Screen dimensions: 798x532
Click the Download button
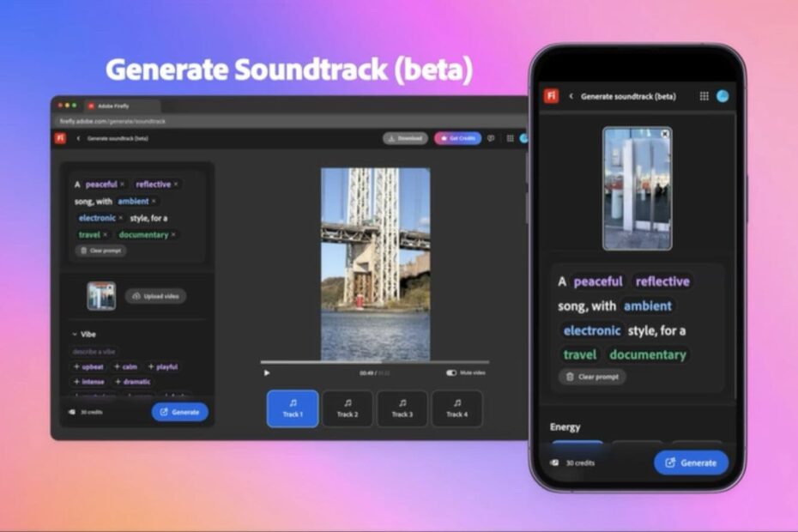pos(405,138)
